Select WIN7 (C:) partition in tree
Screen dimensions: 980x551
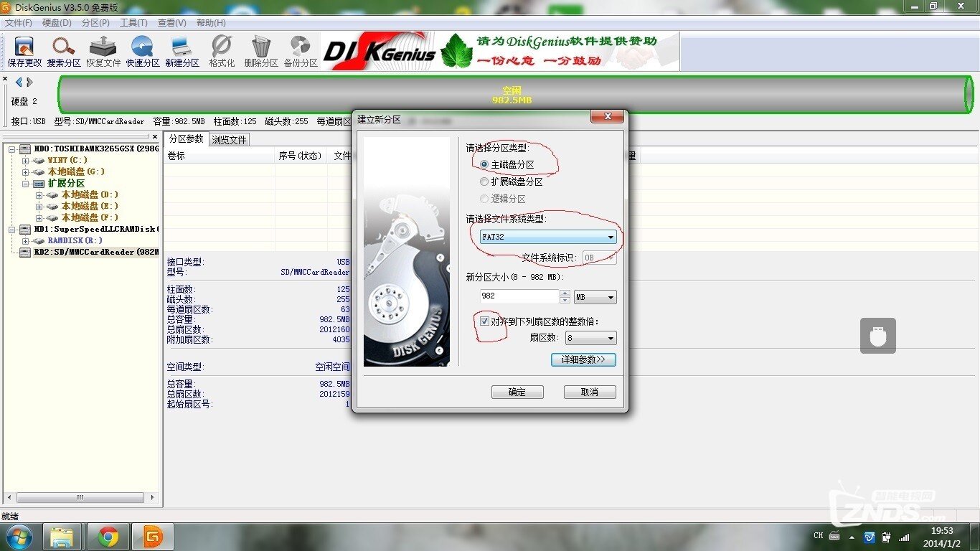pyautogui.click(x=67, y=160)
